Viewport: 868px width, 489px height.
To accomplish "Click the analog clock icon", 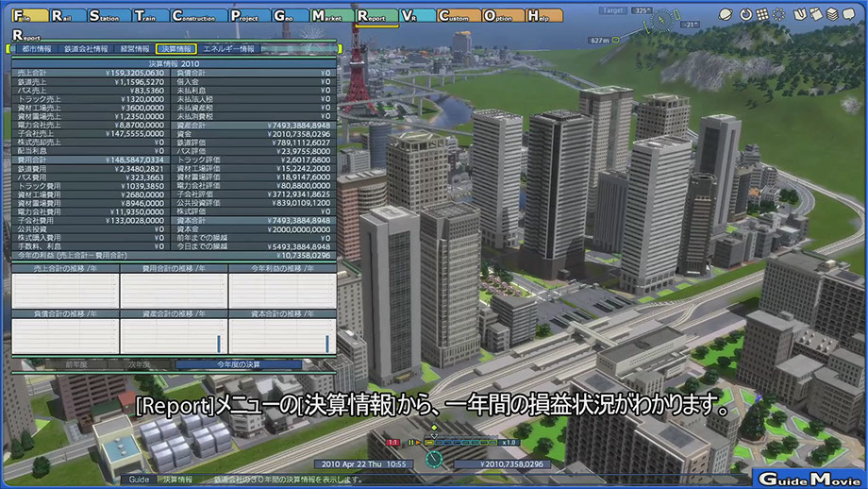I will [434, 459].
